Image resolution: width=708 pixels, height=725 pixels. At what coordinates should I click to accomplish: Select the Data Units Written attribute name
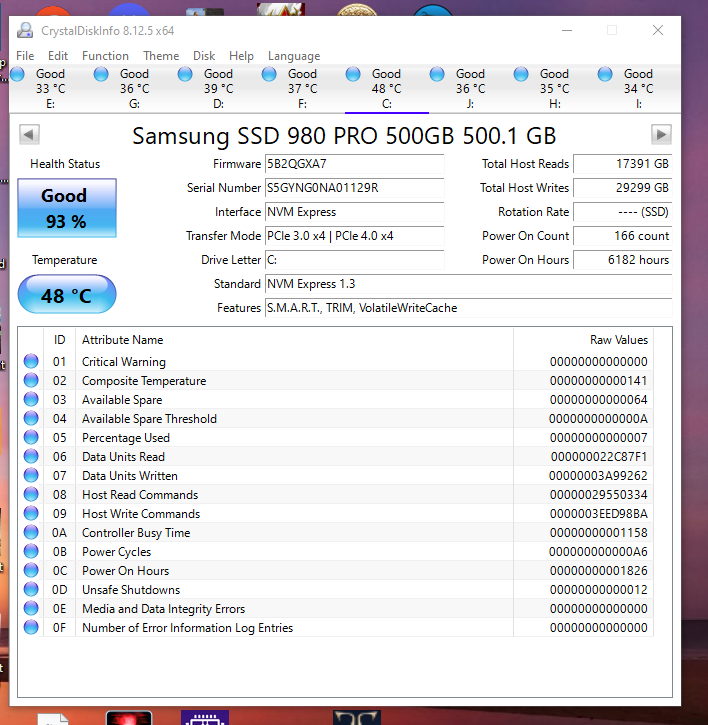pyautogui.click(x=129, y=476)
